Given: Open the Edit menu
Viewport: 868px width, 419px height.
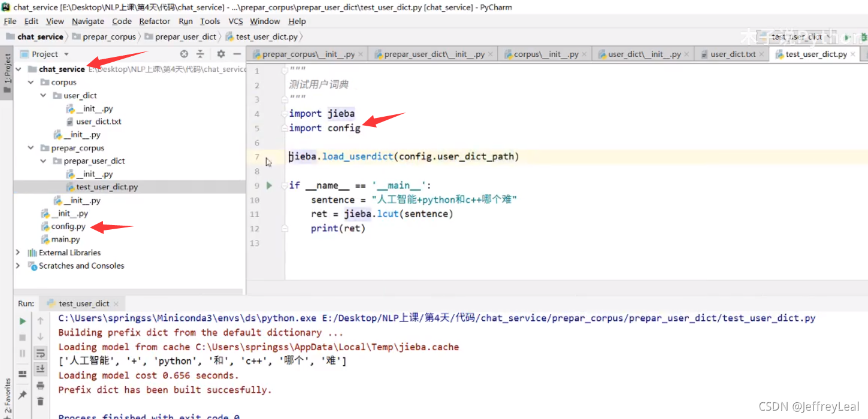Looking at the screenshot, I should click(31, 21).
